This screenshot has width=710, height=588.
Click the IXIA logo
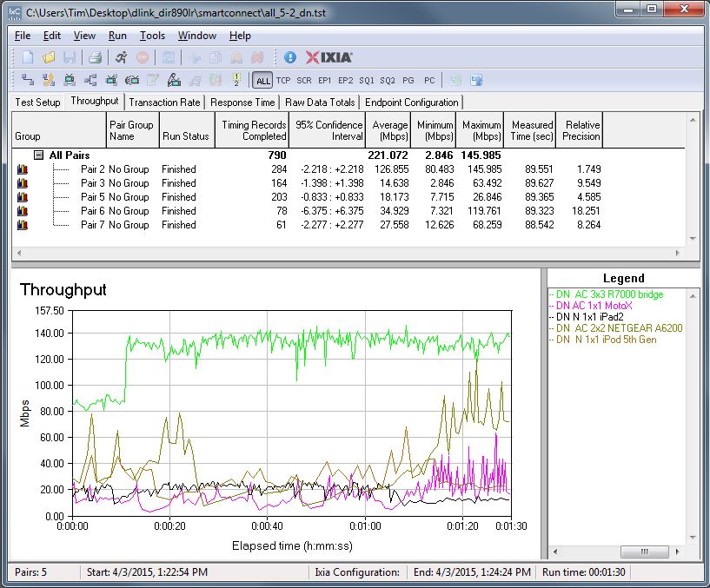pos(328,57)
